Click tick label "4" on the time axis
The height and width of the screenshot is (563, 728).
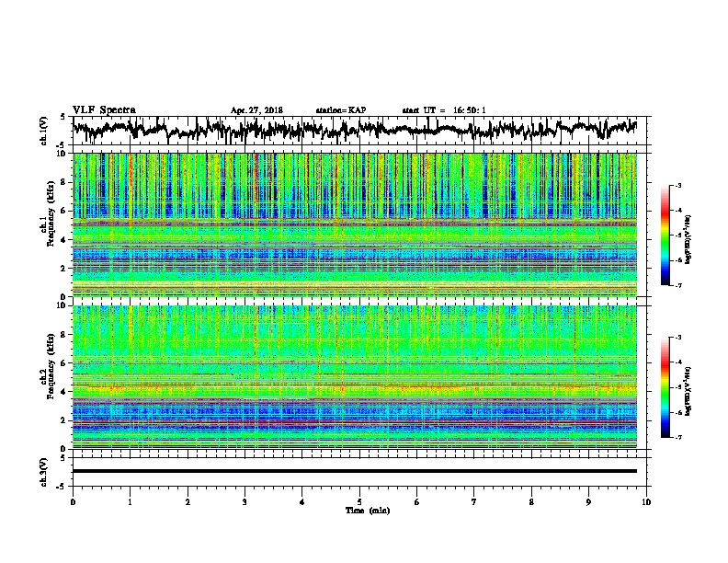302,502
